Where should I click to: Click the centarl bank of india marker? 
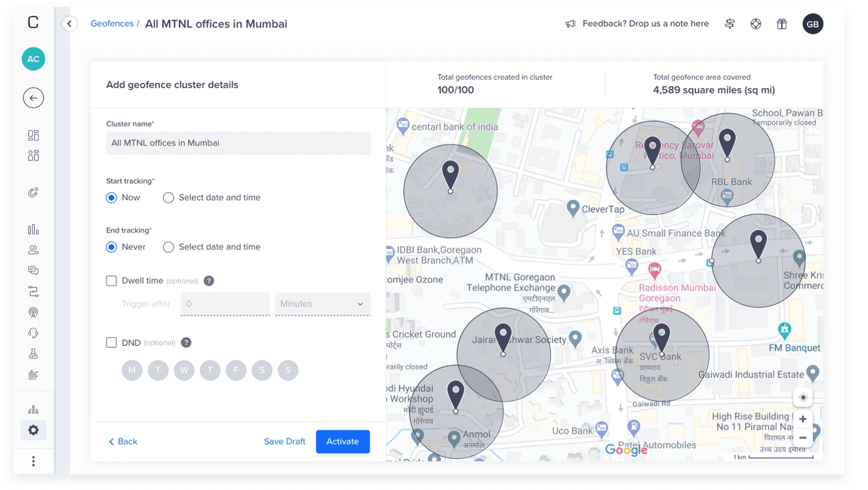click(x=403, y=126)
